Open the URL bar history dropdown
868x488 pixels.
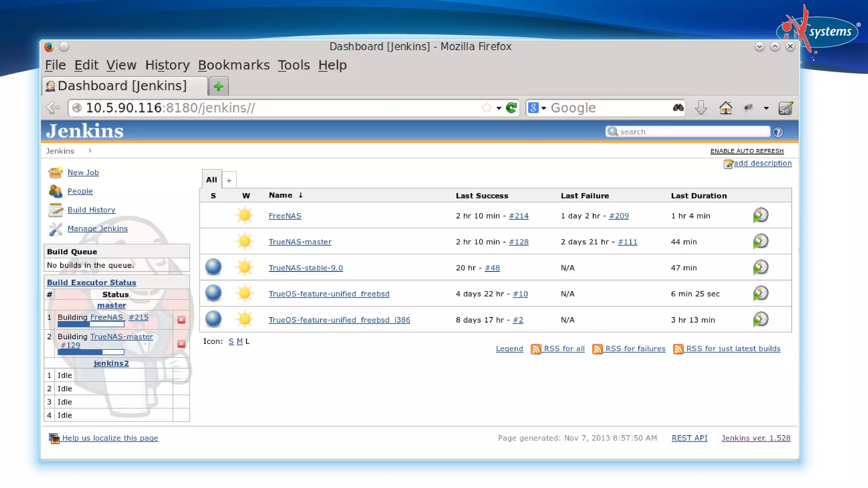[x=499, y=108]
